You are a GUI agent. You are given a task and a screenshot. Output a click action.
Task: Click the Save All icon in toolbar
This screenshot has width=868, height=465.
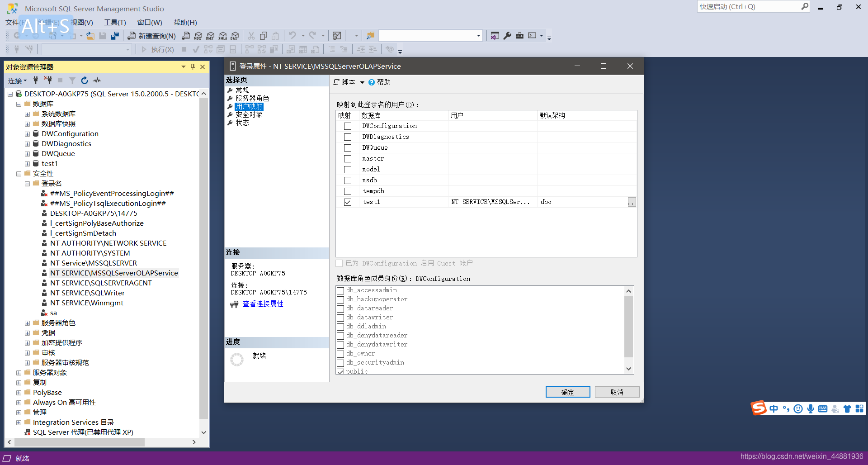tap(115, 36)
